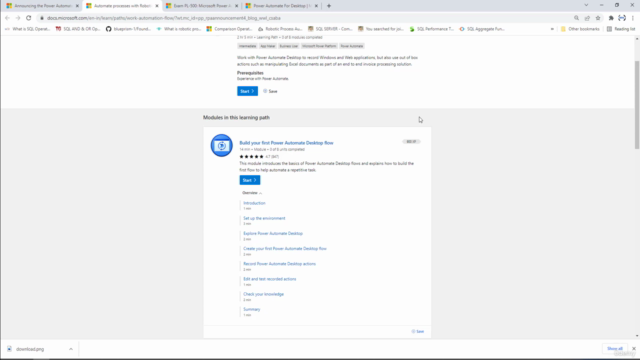
Task: Collapse the Overview unit list
Action: [252, 193]
